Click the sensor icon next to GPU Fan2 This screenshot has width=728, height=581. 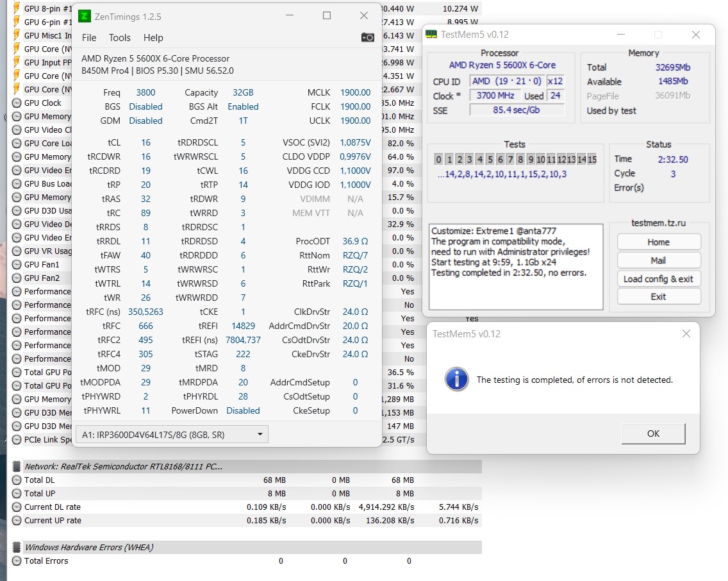pyautogui.click(x=17, y=278)
